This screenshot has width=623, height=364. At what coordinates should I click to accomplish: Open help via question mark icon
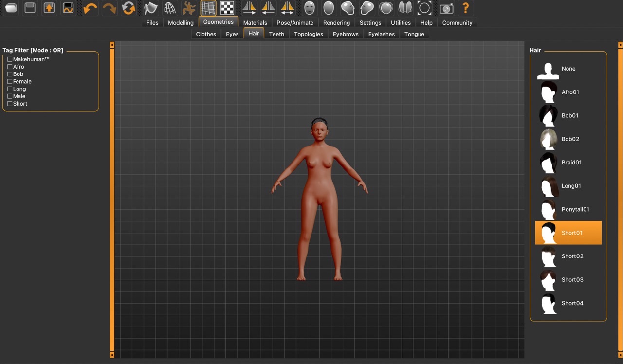pos(466,8)
